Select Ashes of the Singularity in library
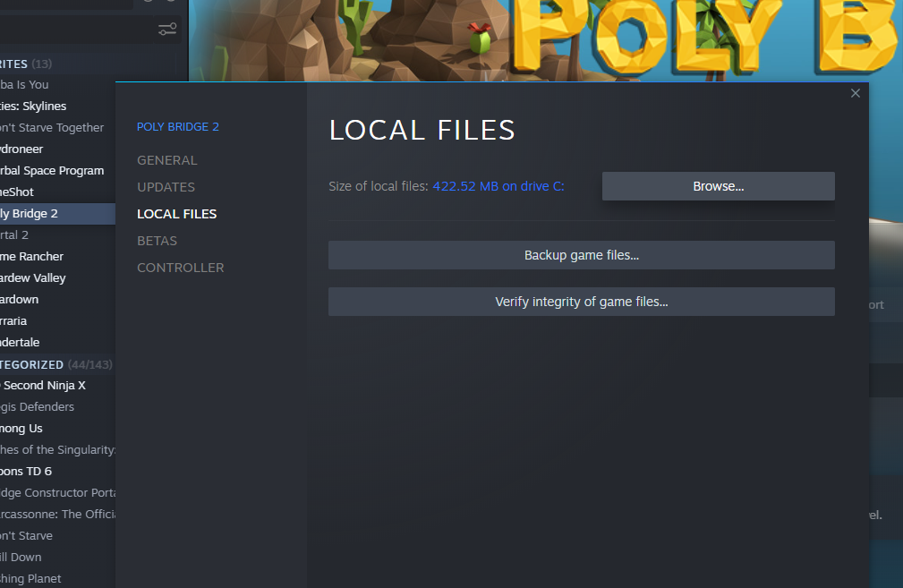Screen dimensions: 903x588 [x=57, y=450]
